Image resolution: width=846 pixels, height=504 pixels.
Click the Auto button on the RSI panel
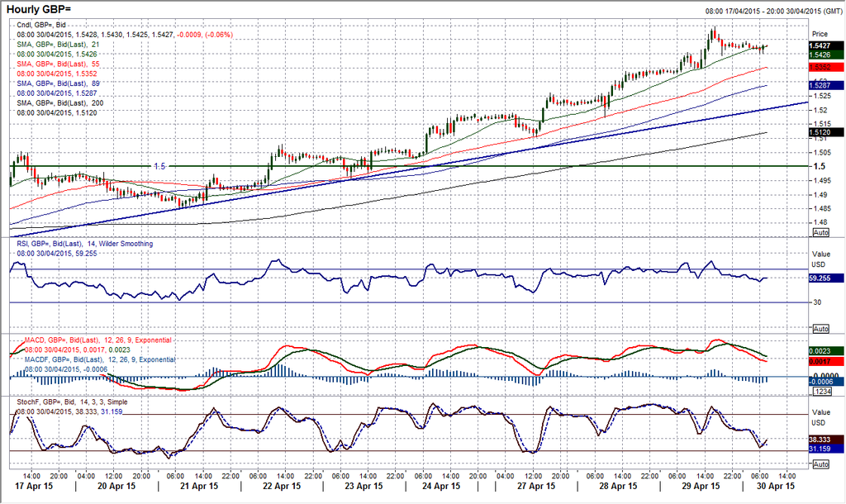point(820,329)
